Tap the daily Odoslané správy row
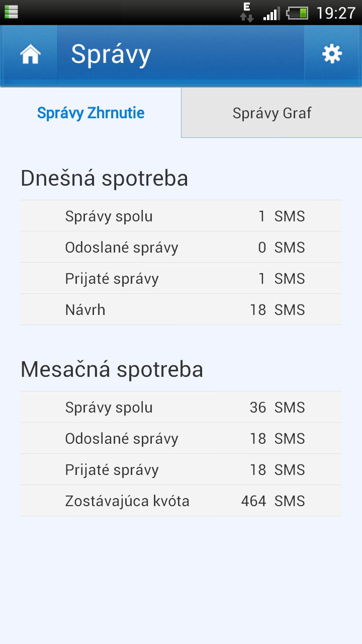 tap(181, 248)
